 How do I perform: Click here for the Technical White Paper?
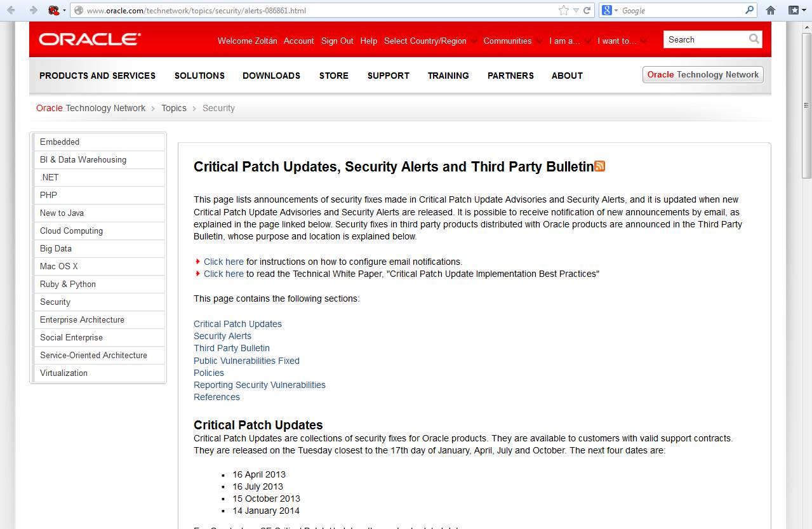(x=223, y=274)
